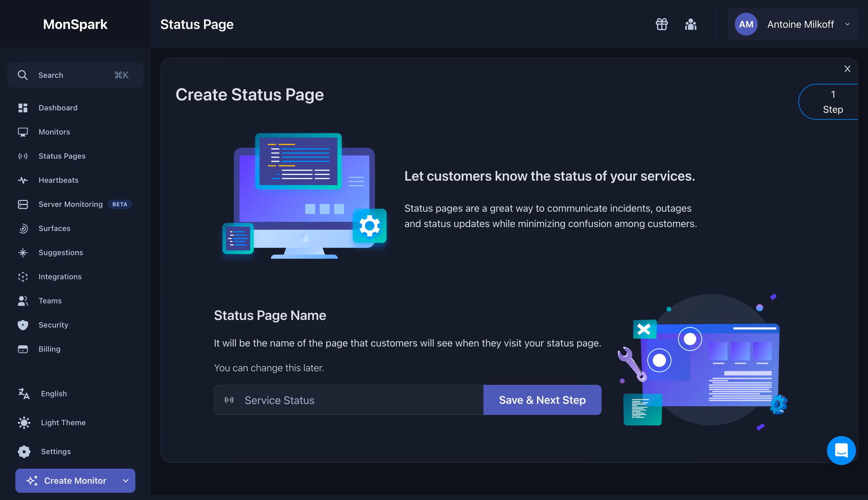Click the search magnifier icon
Viewport: 868px width, 500px height.
click(23, 75)
